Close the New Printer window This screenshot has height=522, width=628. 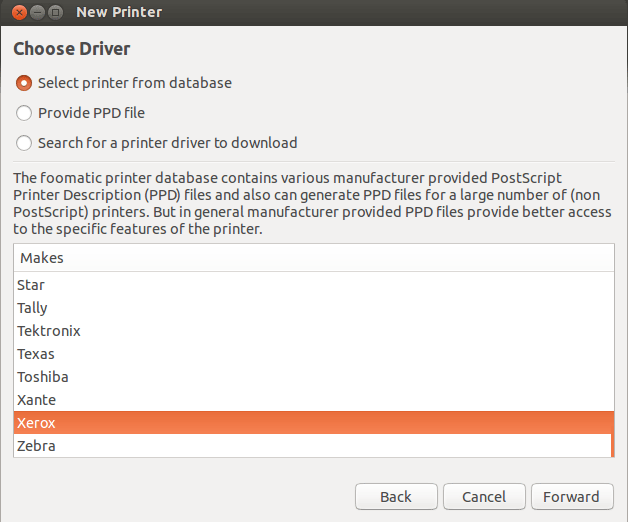tap(19, 12)
